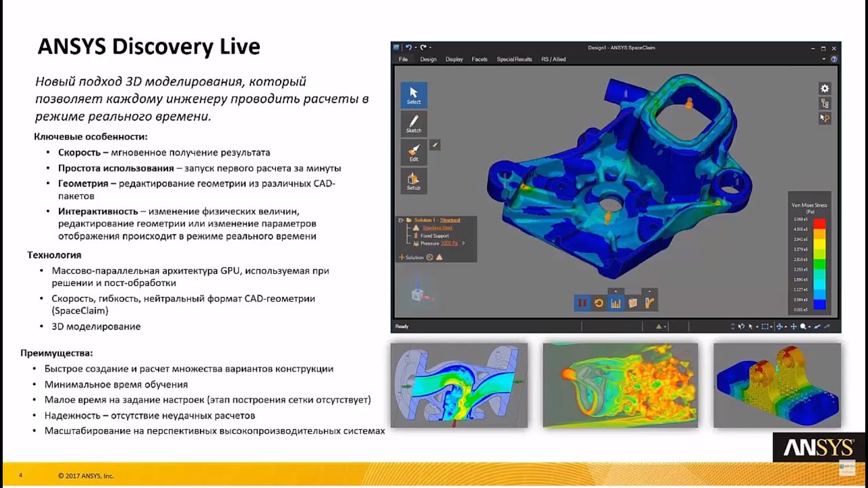Screen dimensions: 868x488
Task: Click the Stainless Steel material link
Action: (x=437, y=228)
